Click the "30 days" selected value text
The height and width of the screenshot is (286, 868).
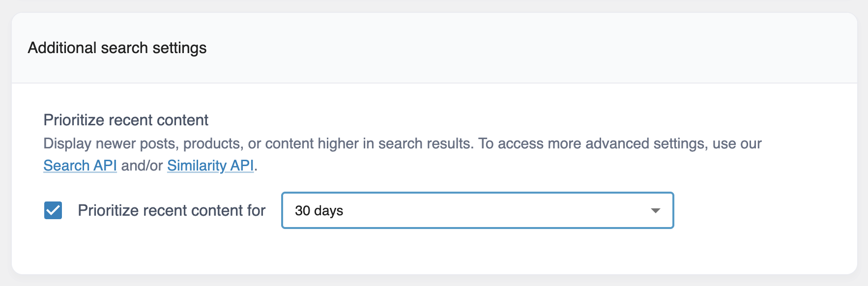pyautogui.click(x=319, y=211)
